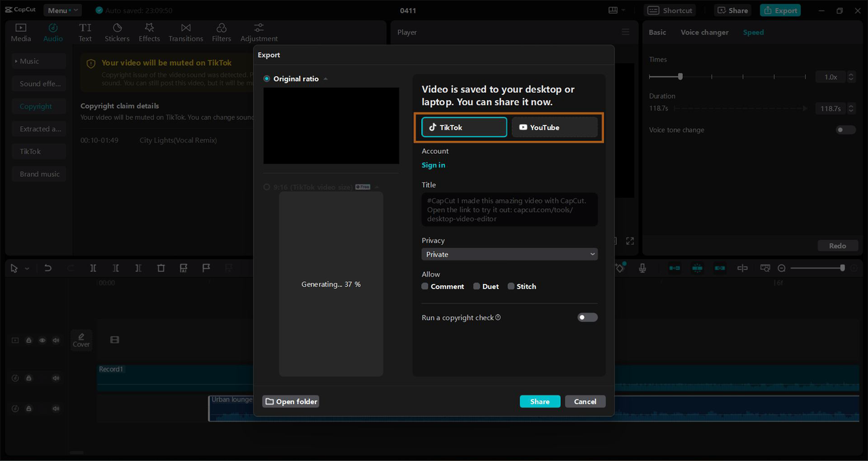This screenshot has height=461, width=868.
Task: Click Open folder button
Action: [x=291, y=401]
